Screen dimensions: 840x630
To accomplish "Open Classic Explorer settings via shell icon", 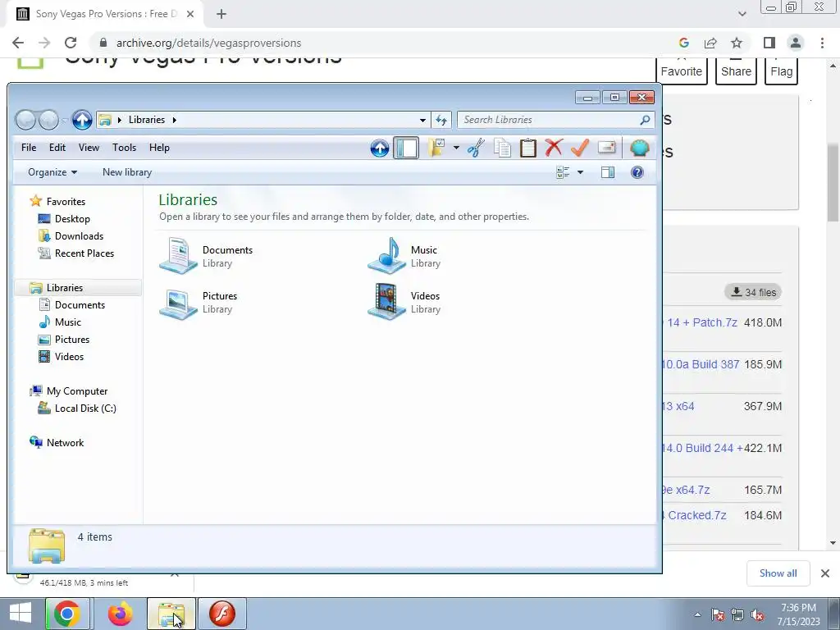I will point(639,148).
